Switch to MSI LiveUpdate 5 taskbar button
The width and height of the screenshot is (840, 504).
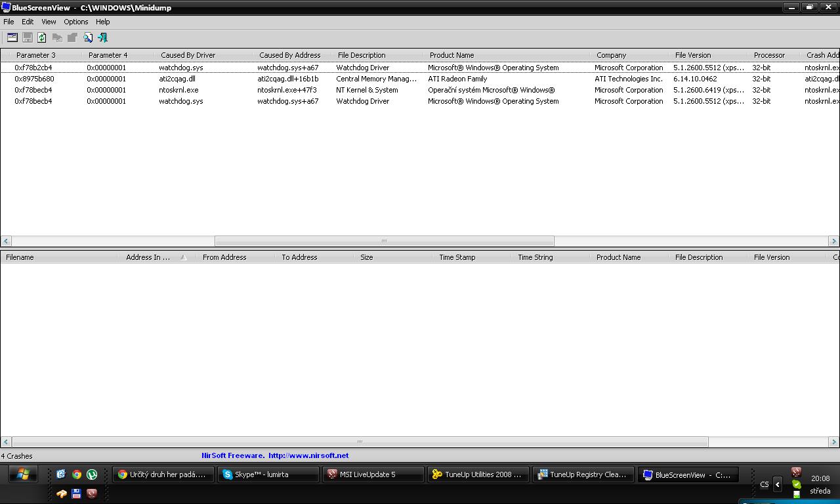[x=373, y=474]
